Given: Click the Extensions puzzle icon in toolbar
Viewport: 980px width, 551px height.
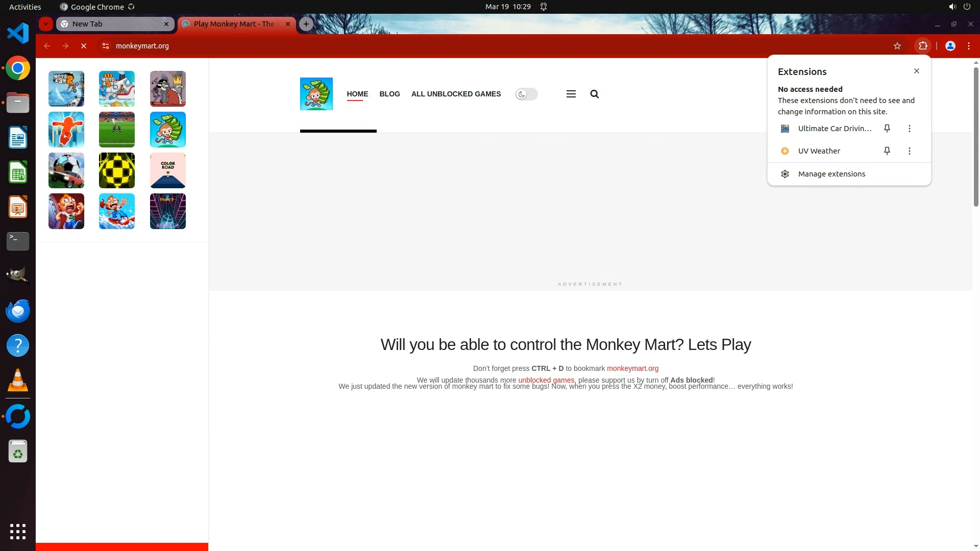Looking at the screenshot, I should (x=923, y=46).
